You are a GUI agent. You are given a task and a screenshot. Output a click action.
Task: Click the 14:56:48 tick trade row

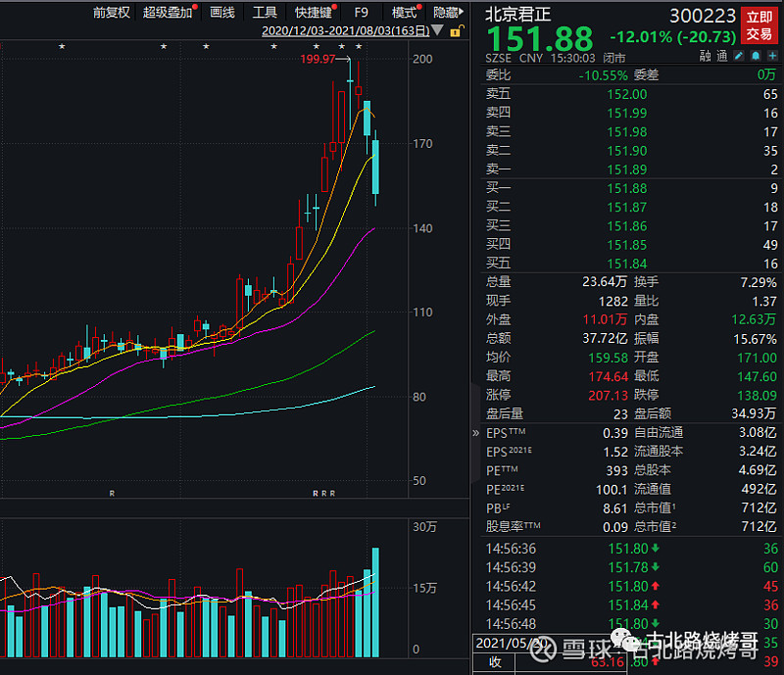[631, 624]
